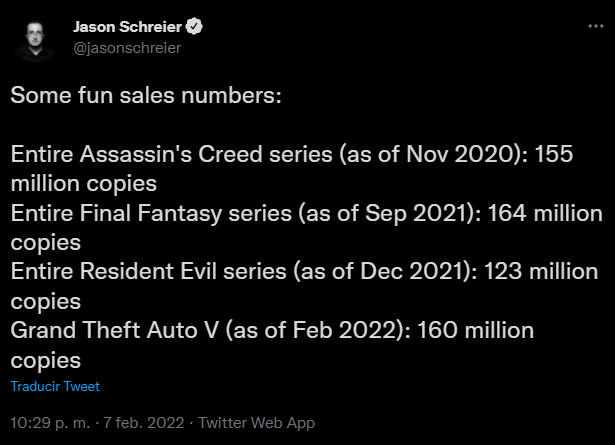Click the Assassin's Creed series sales line
This screenshot has width=615, height=445.
(292, 169)
